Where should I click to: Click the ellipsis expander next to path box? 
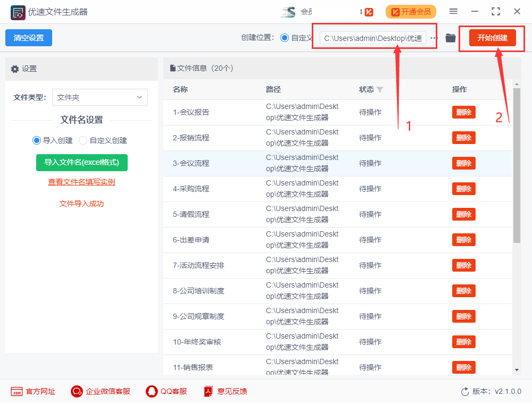tap(434, 38)
